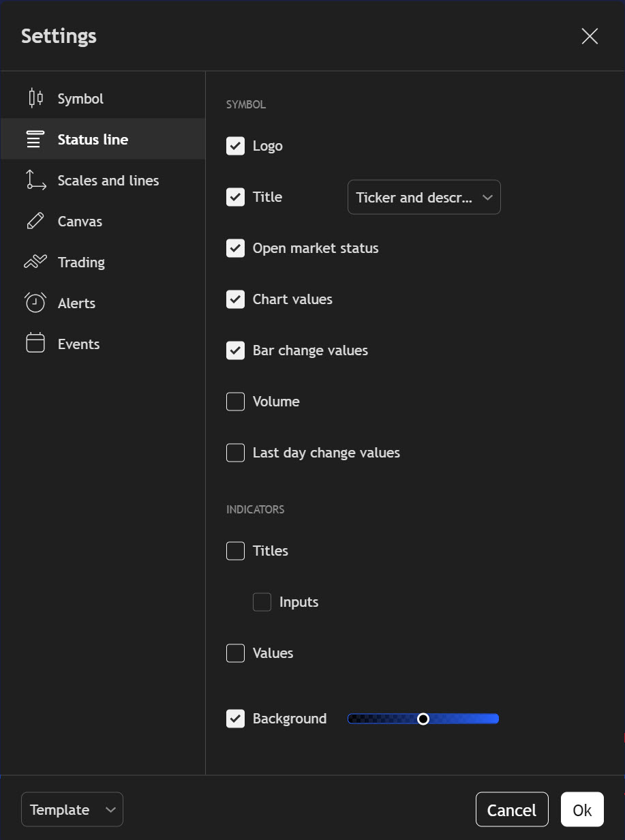This screenshot has width=625, height=840.
Task: Click the Events calendar icon
Action: click(x=35, y=344)
